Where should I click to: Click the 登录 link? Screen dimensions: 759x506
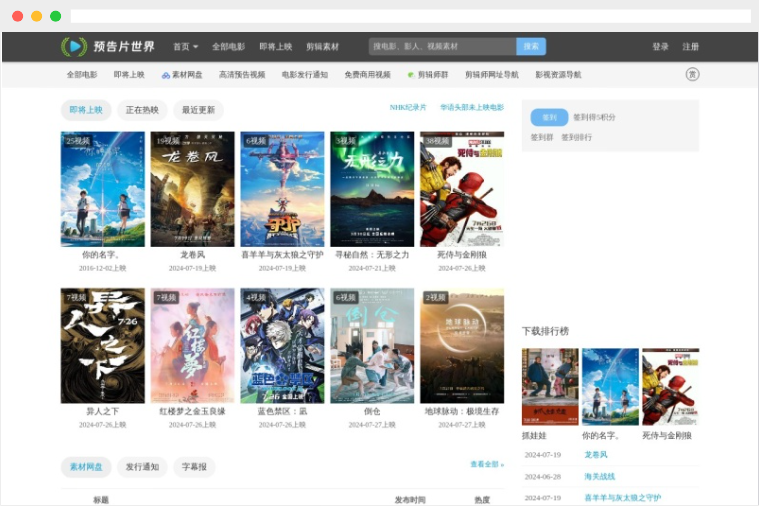[x=660, y=46]
